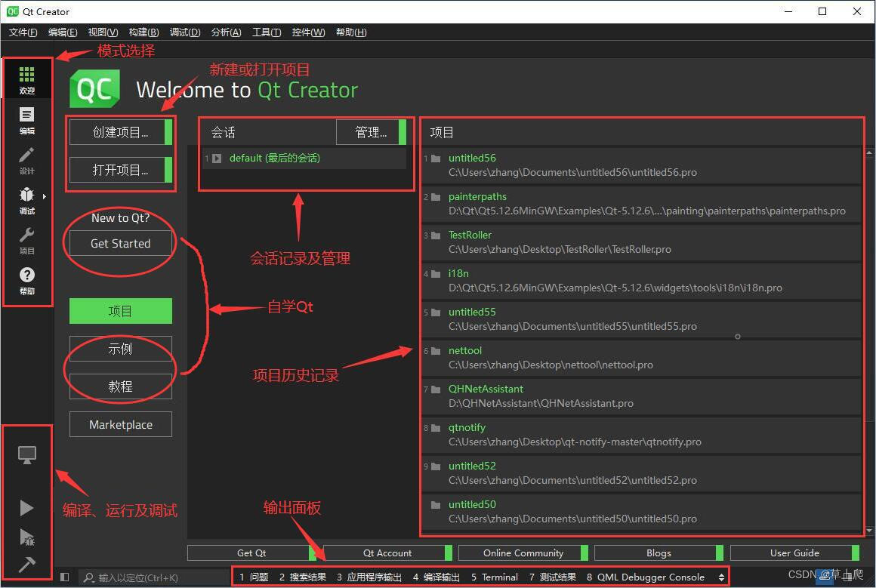Show the 4 编译输出 pane

pos(436,577)
